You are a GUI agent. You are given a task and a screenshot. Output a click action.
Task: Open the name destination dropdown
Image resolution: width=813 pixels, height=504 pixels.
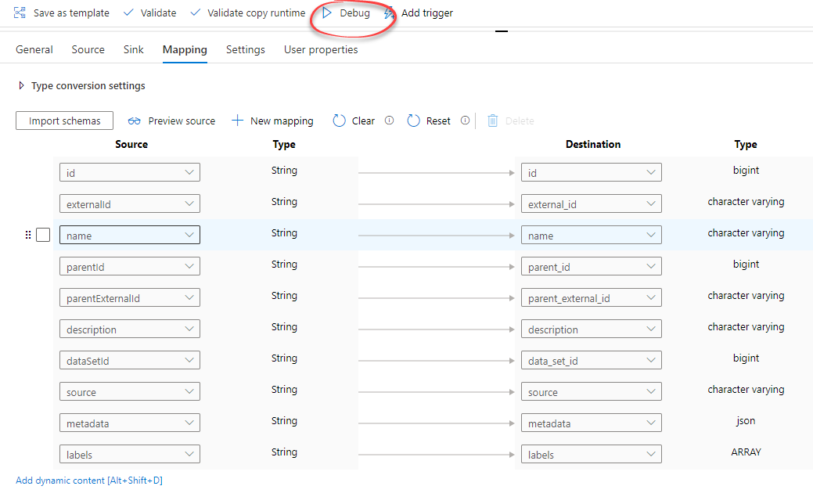tap(592, 235)
